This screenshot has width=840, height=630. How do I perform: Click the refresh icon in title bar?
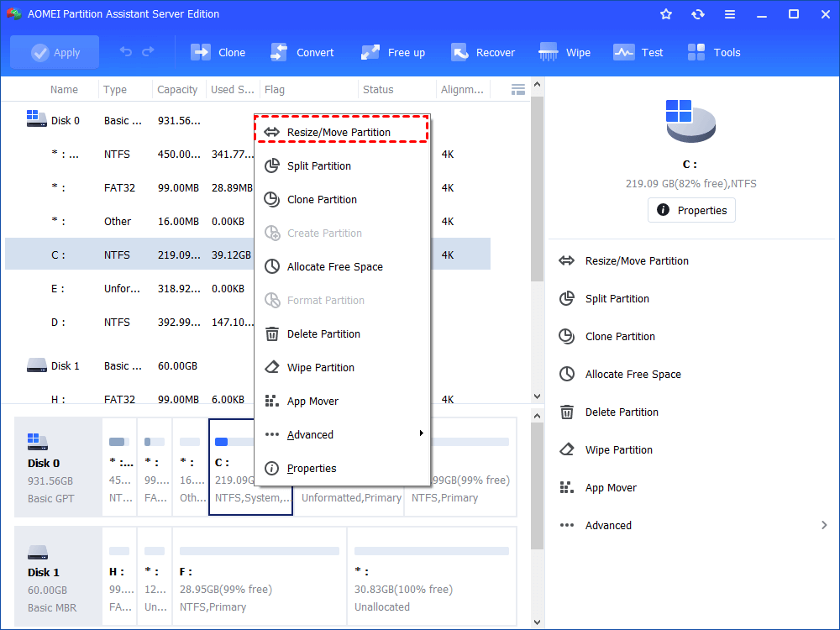point(697,14)
